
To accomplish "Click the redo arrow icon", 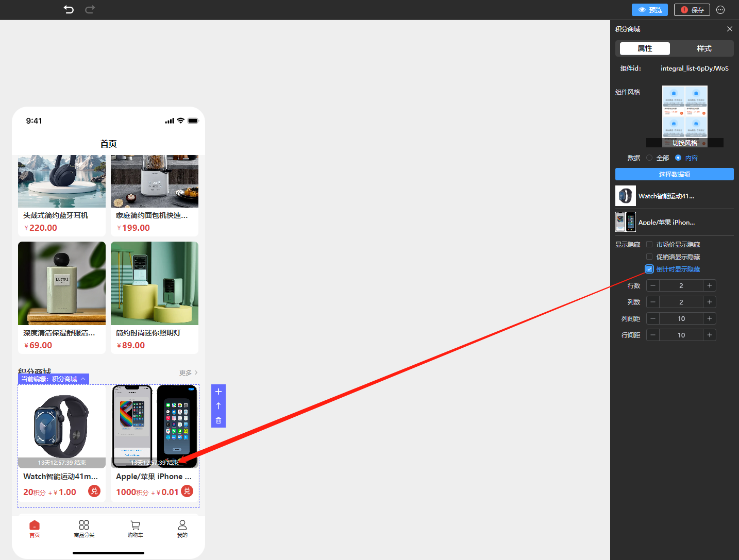I will (90, 9).
